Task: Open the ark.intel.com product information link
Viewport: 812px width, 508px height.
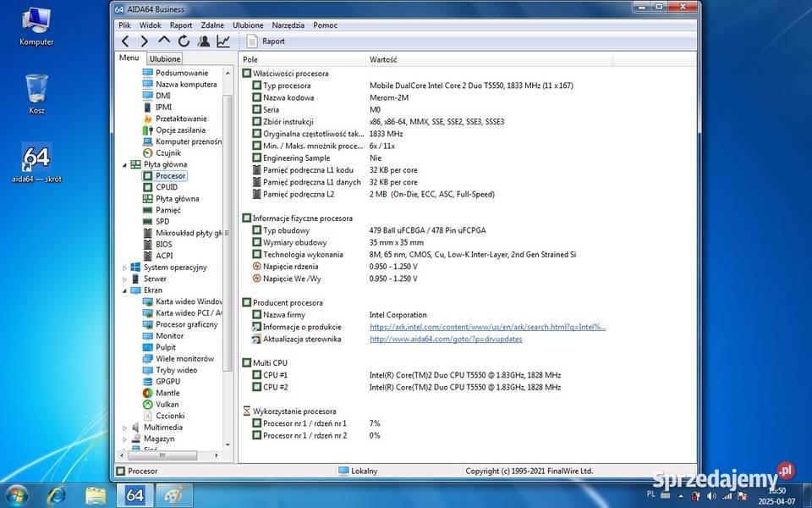Action: click(487, 327)
